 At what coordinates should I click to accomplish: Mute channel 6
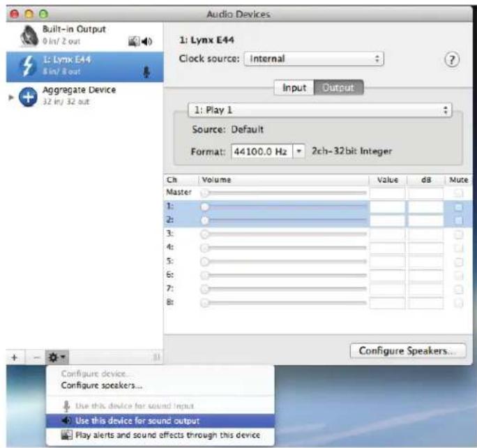click(x=458, y=276)
